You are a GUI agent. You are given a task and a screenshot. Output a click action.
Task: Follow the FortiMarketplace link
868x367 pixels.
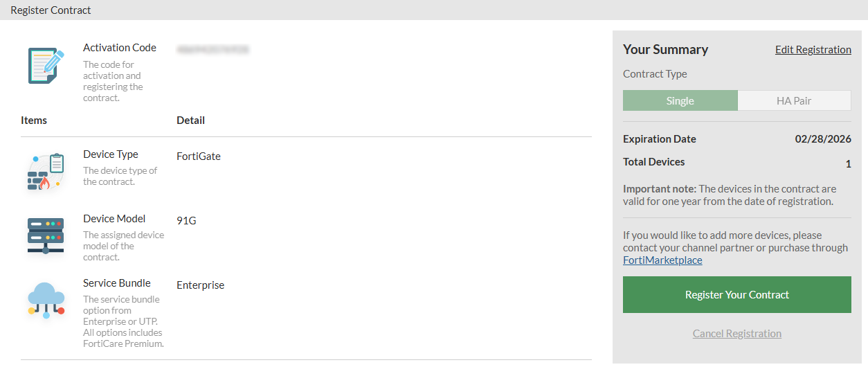(662, 260)
